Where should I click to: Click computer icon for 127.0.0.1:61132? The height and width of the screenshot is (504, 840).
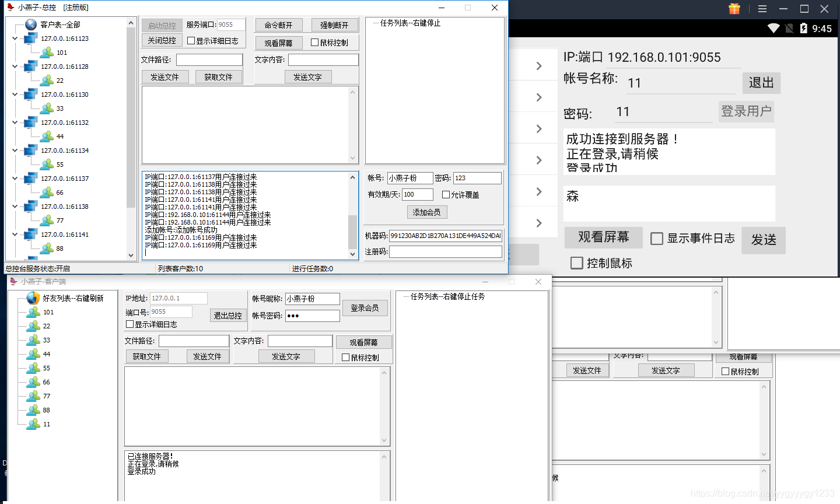click(31, 123)
